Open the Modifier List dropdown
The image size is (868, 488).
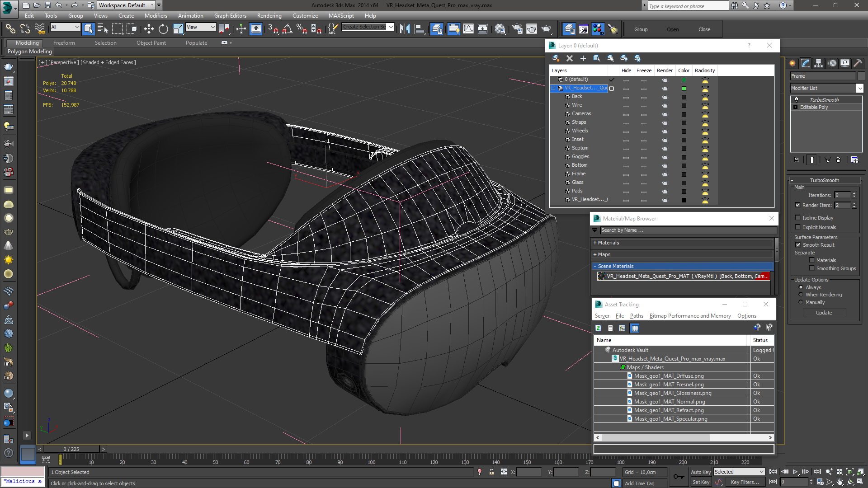coord(826,88)
